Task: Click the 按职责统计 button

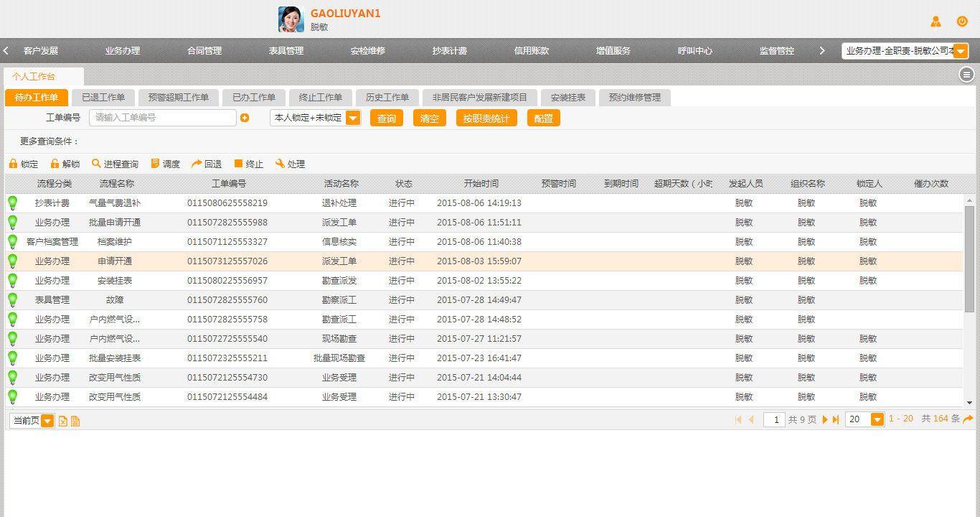Action: tap(486, 118)
